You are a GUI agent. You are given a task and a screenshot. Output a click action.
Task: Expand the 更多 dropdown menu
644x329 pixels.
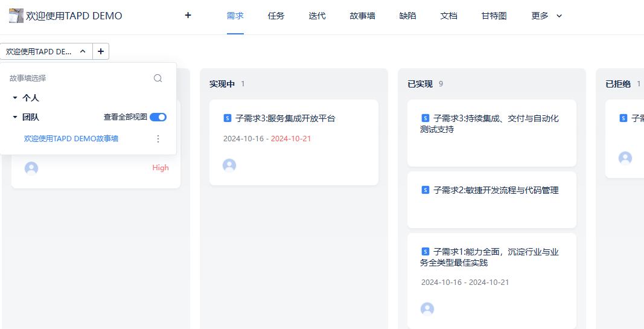coord(547,16)
